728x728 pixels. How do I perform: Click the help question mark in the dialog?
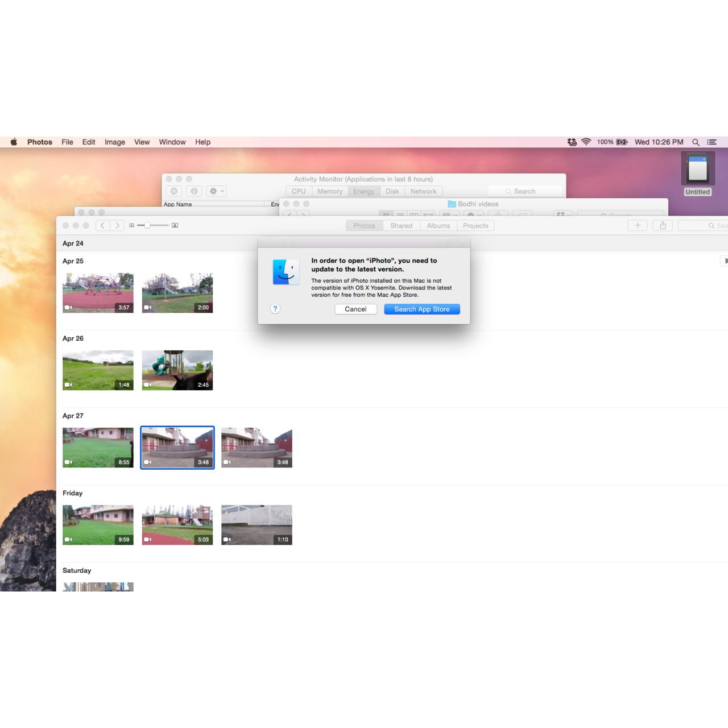[275, 309]
